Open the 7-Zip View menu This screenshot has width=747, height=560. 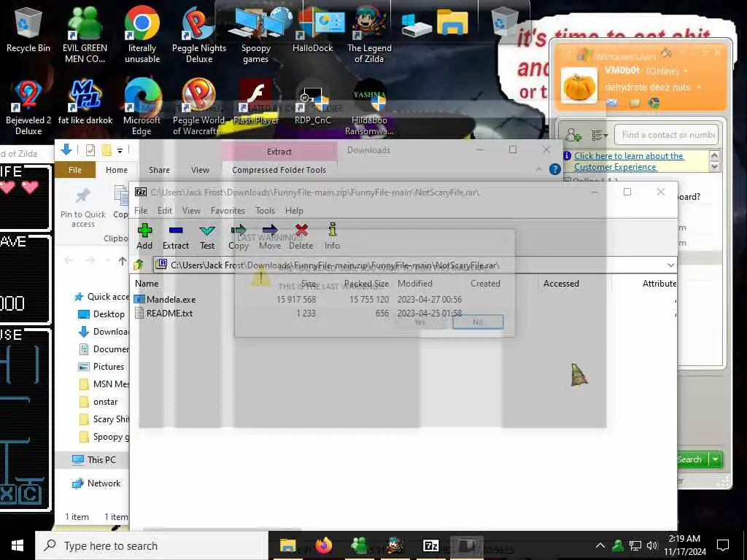[x=191, y=211]
